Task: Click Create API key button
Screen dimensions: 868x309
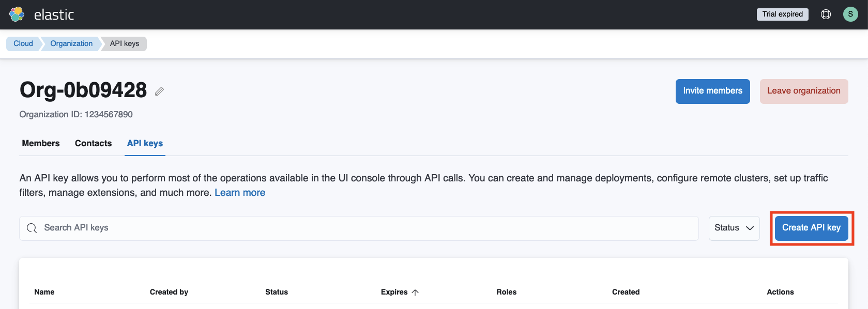Action: [x=812, y=228]
